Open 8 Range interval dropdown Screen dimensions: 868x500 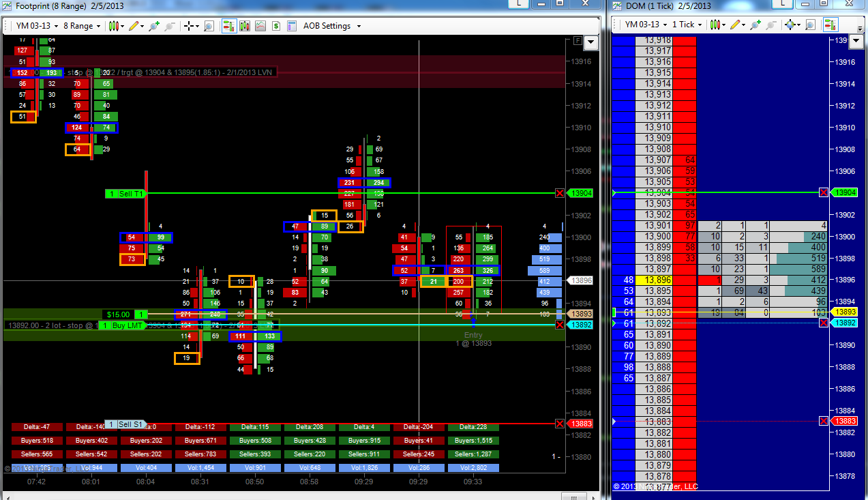(x=82, y=26)
